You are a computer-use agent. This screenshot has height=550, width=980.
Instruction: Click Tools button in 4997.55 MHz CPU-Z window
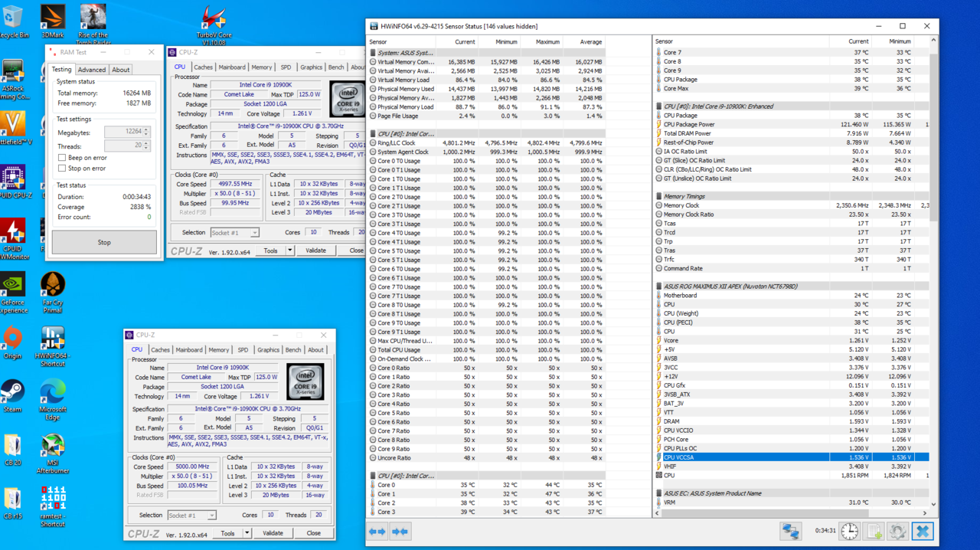[x=270, y=250]
